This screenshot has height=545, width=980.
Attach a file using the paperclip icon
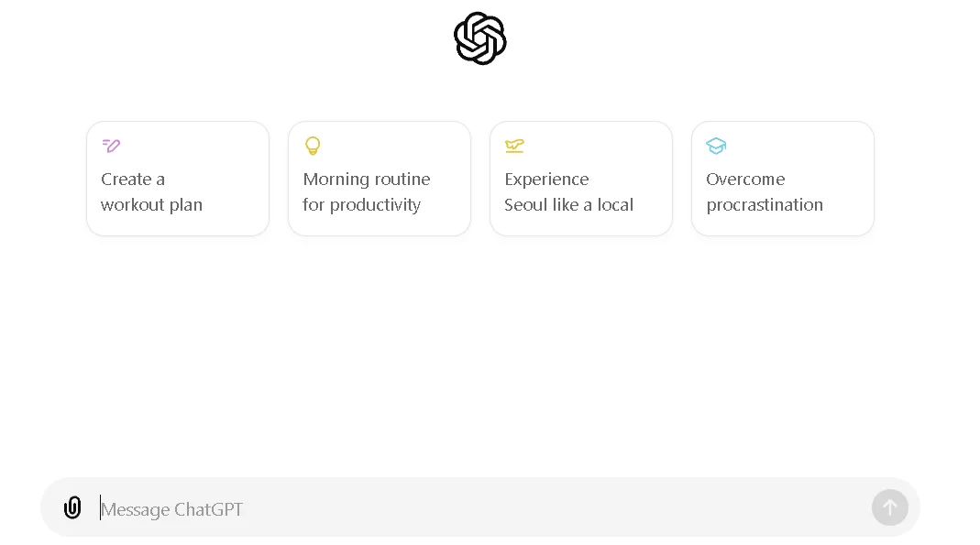pyautogui.click(x=72, y=507)
